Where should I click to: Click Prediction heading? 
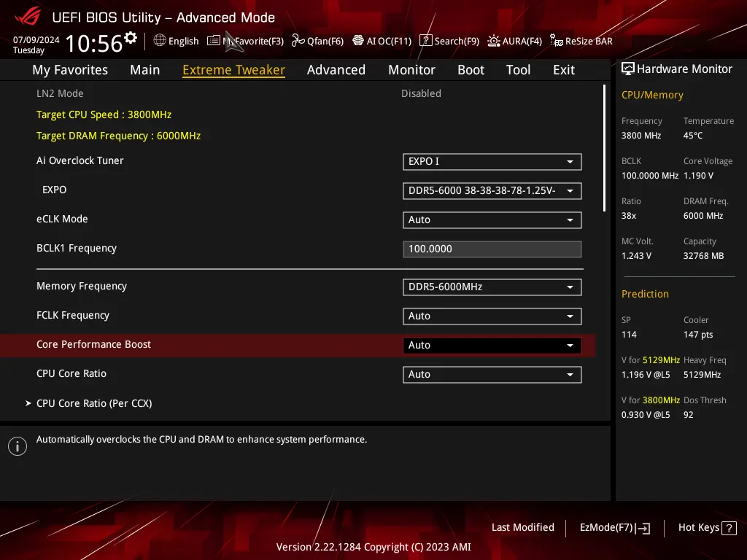645,294
